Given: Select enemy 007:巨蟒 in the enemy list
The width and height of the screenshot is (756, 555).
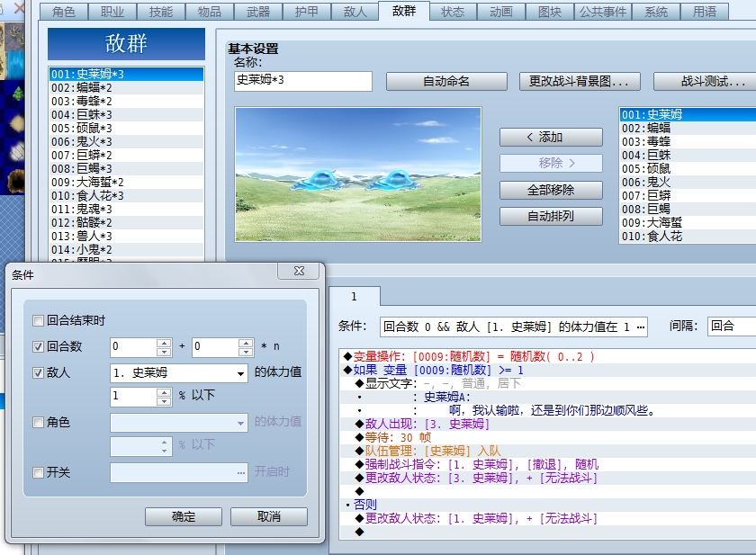Looking at the screenshot, I should (688, 195).
